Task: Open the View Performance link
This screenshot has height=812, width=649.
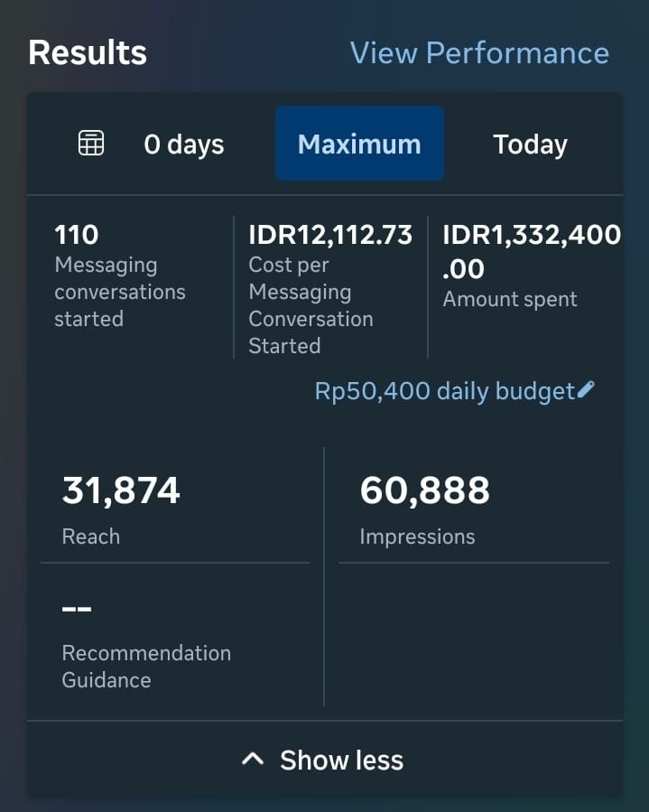Action: (479, 52)
